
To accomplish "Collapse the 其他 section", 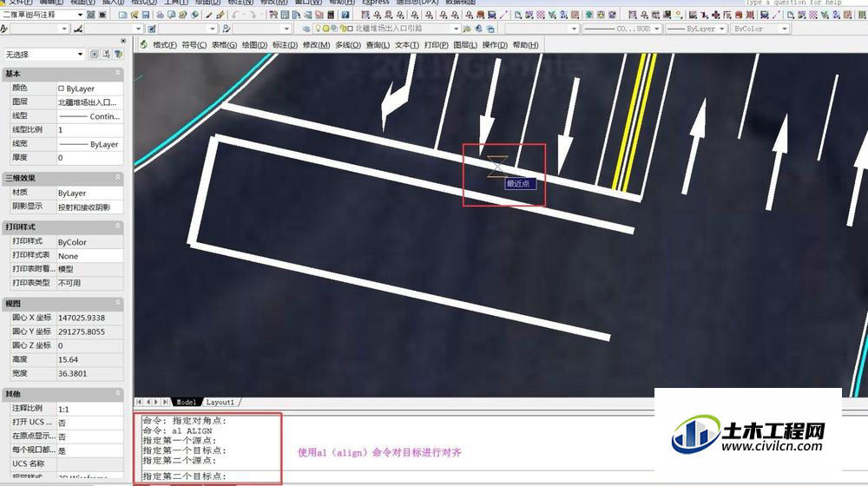I will click(x=117, y=393).
